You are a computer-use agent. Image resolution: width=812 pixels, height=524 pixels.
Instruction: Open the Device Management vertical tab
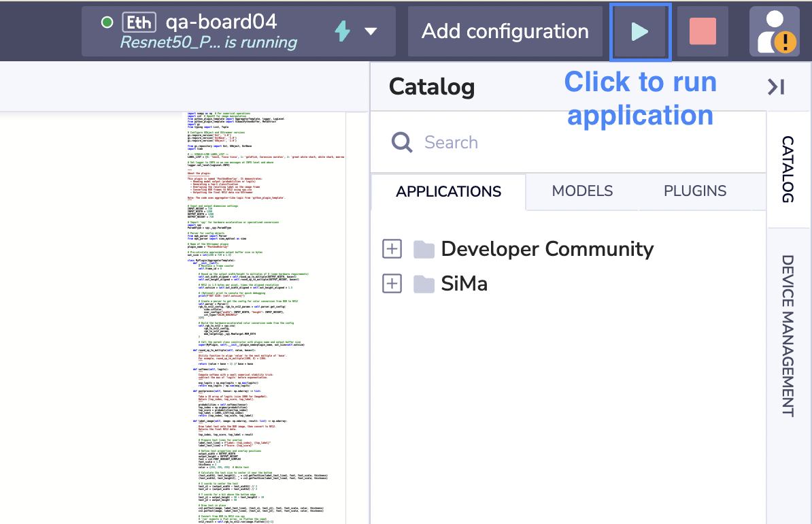coord(788,335)
